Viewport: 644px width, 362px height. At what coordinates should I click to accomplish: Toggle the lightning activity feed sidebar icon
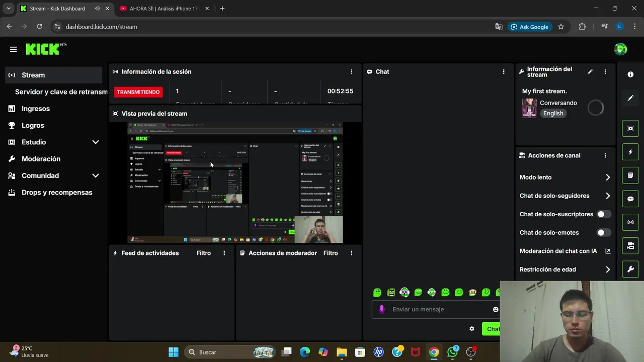pos(630,152)
